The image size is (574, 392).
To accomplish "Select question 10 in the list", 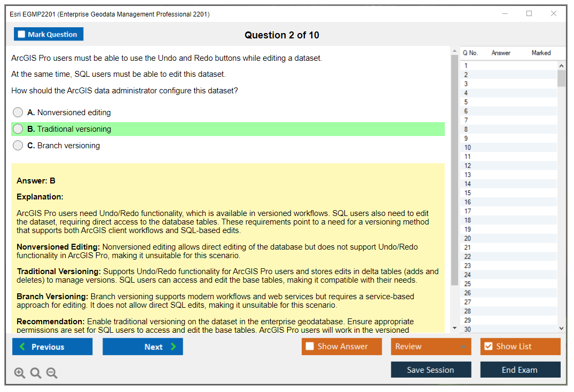I will [509, 147].
